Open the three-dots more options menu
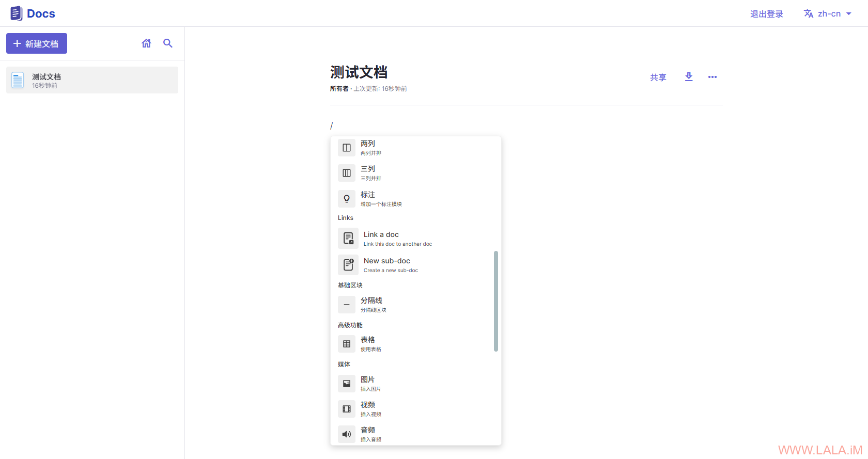Viewport: 868px width, 459px height. pos(712,77)
